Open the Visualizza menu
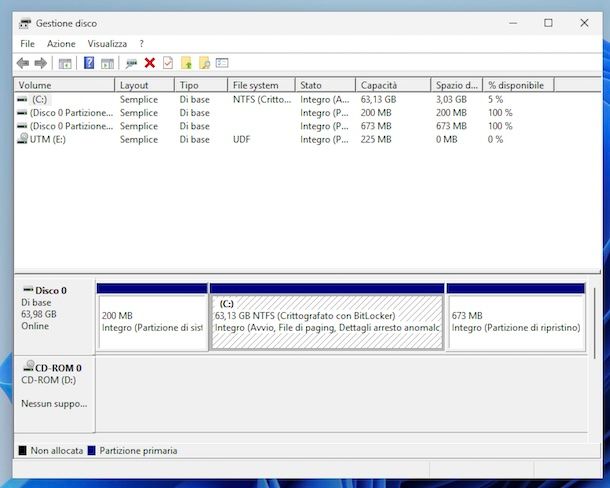 pos(107,44)
